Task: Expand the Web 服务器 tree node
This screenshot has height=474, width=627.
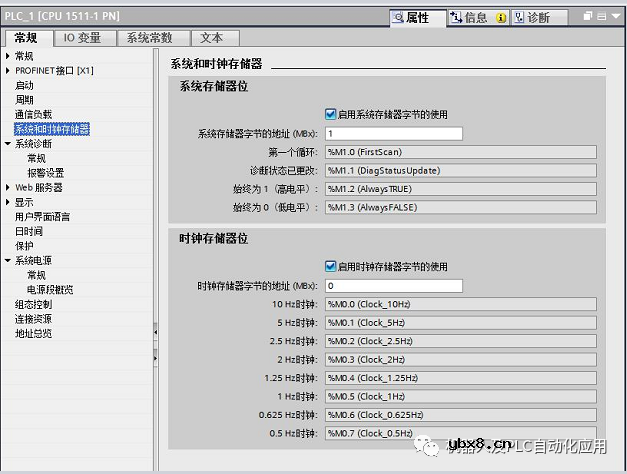Action: [x=8, y=187]
